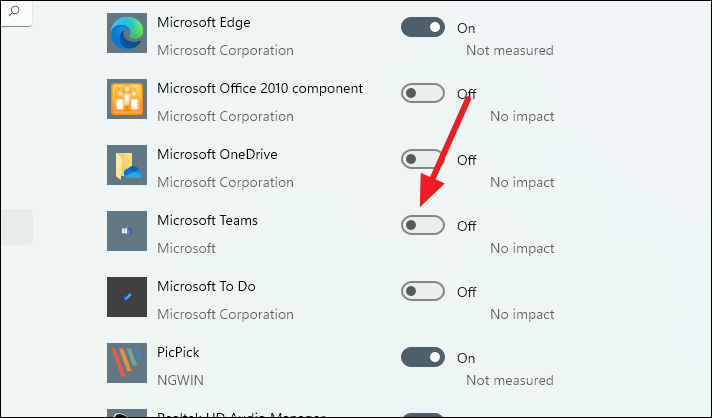Click the Microsoft Teams app icon

pos(127,231)
